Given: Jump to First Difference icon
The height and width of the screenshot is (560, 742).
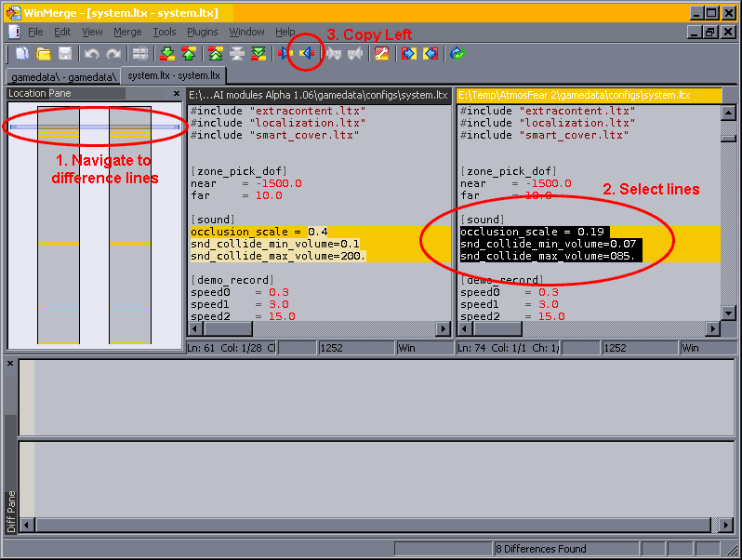Looking at the screenshot, I should point(216,54).
